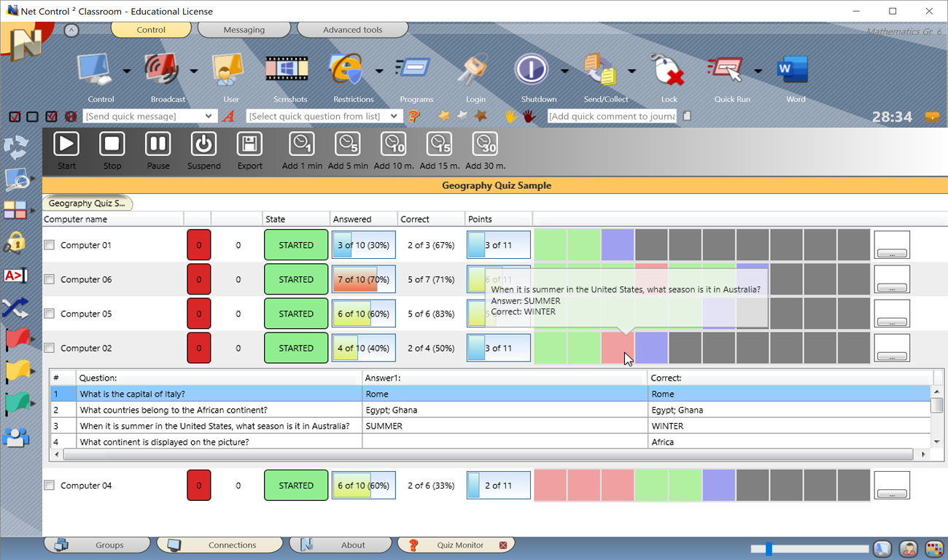Click the quick comment to journal field
This screenshot has height=560, width=948.
coord(612,116)
